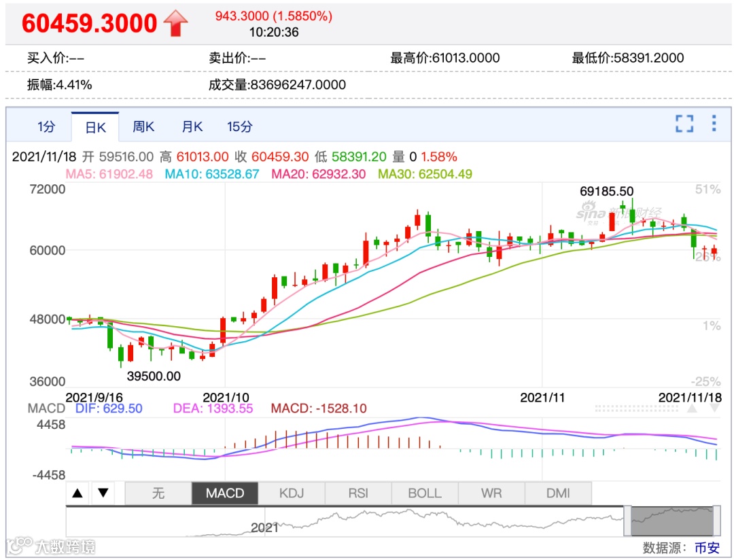Click the 72000 y-axis label
Screen dimensions: 734x560
[48, 190]
